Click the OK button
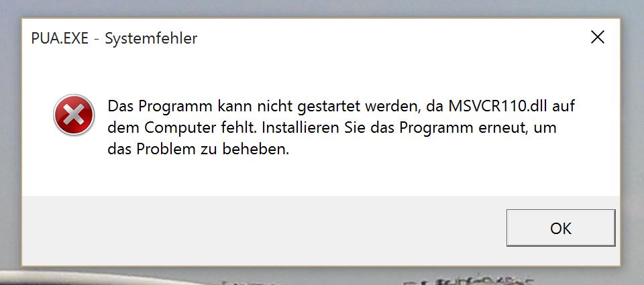The width and height of the screenshot is (644, 285). 561,228
